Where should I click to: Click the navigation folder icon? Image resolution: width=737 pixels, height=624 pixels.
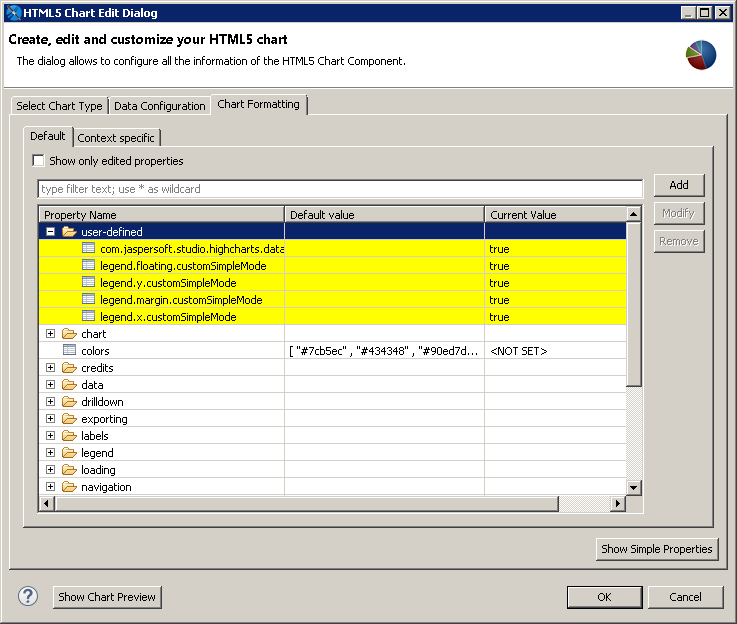coord(69,487)
